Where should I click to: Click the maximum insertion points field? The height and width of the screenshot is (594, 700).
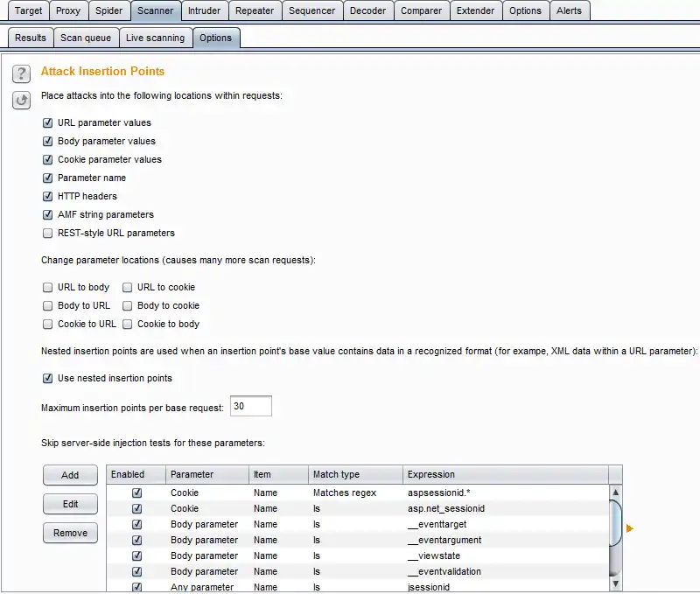coord(251,406)
